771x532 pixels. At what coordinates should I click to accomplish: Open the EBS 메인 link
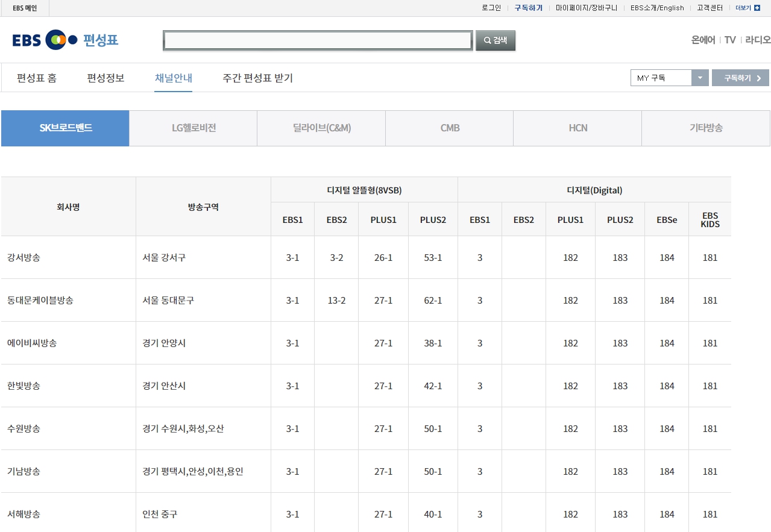[x=25, y=8]
